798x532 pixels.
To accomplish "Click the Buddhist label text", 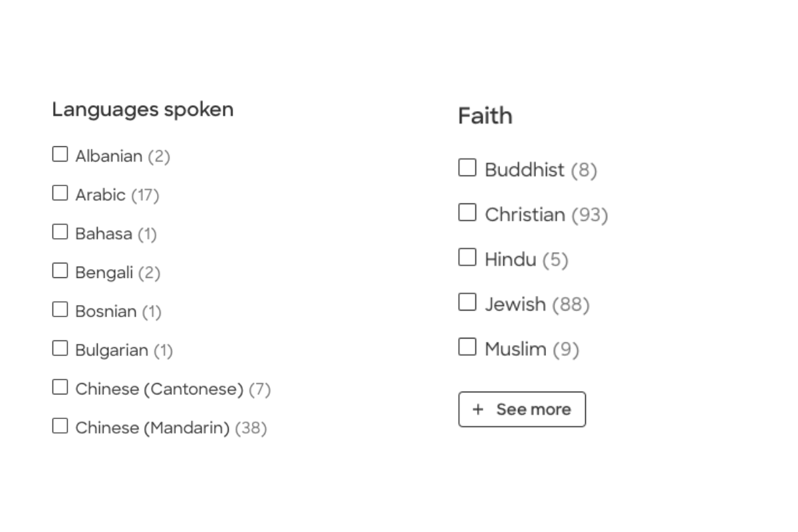I will tap(524, 170).
